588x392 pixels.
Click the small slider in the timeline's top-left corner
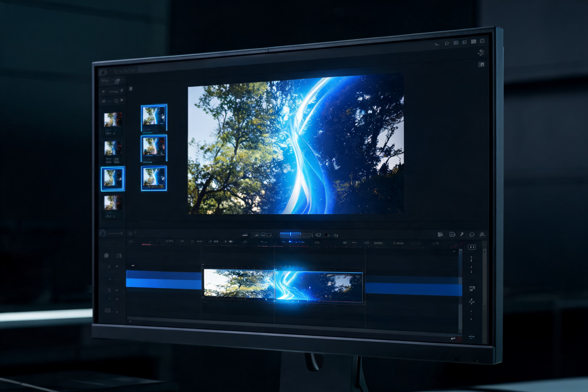[x=115, y=233]
